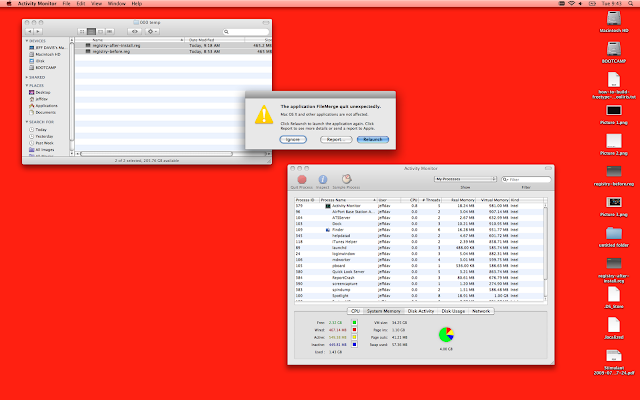Image resolution: width=640 pixels, height=400 pixels.
Task: Switch Finder to icon view
Action: tap(82, 31)
